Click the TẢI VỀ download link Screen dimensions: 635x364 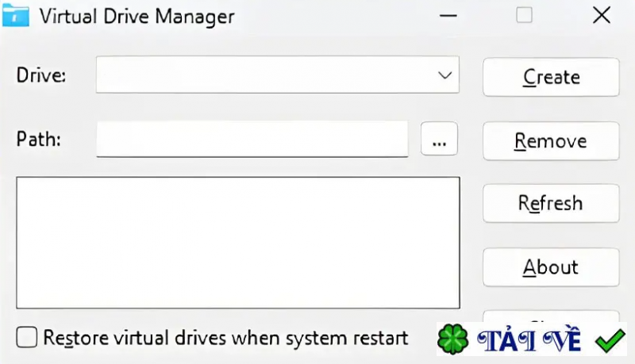click(x=530, y=341)
